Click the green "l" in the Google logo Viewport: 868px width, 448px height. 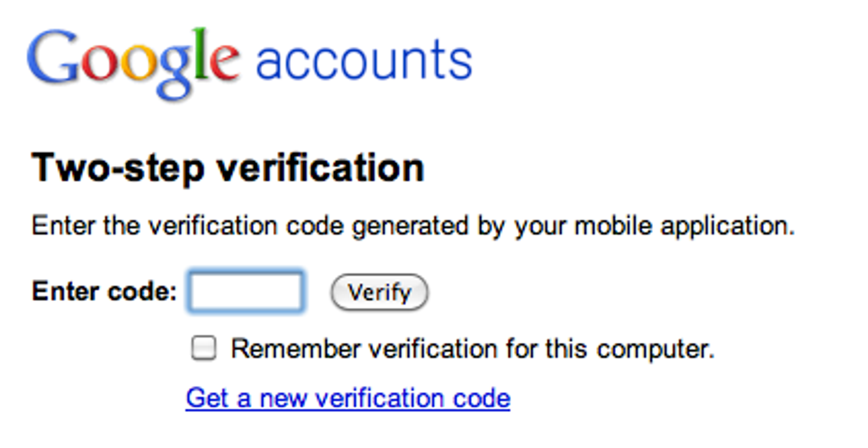(200, 54)
